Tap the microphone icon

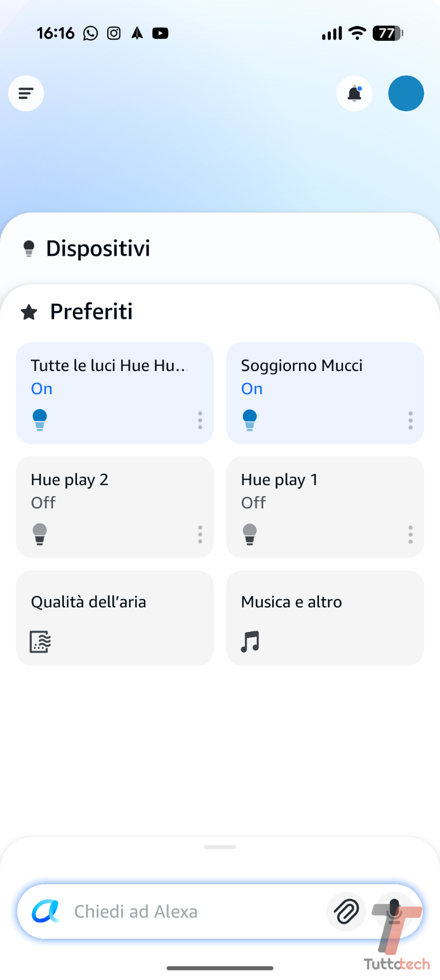(393, 912)
